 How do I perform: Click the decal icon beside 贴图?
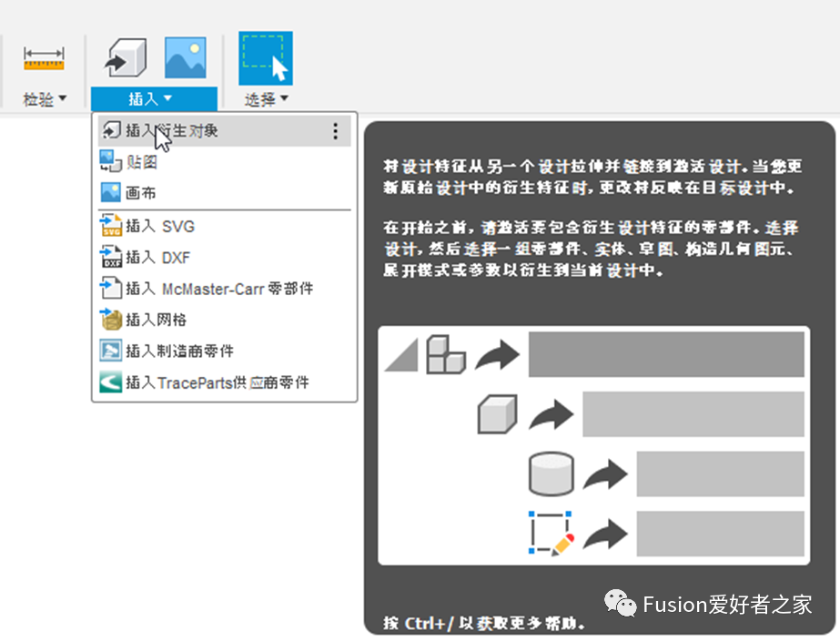[110, 161]
